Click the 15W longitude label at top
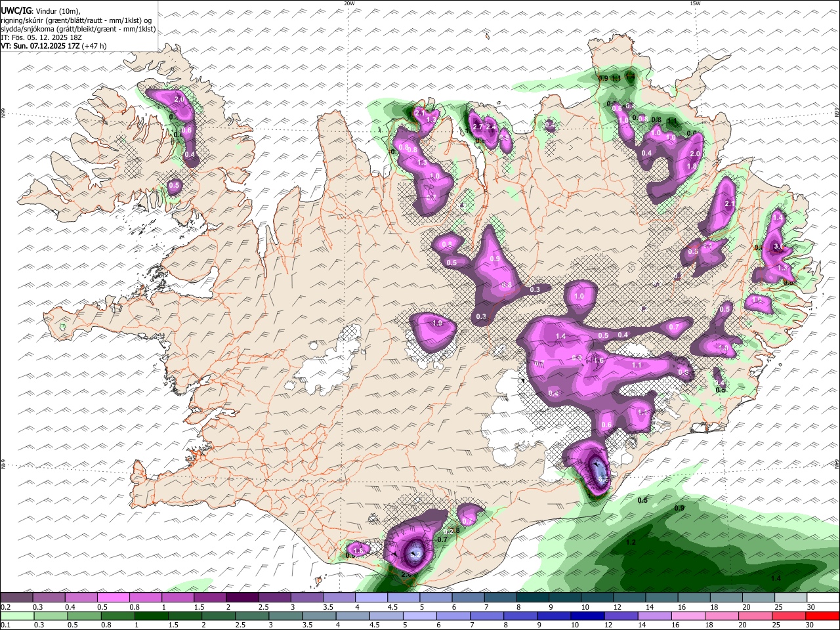This screenshot has width=840, height=630. pyautogui.click(x=695, y=3)
